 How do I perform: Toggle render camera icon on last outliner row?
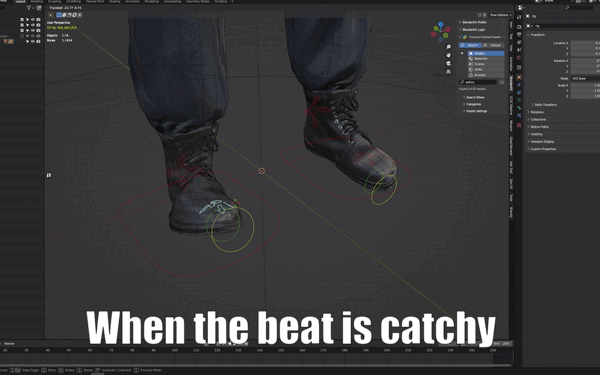(x=38, y=41)
